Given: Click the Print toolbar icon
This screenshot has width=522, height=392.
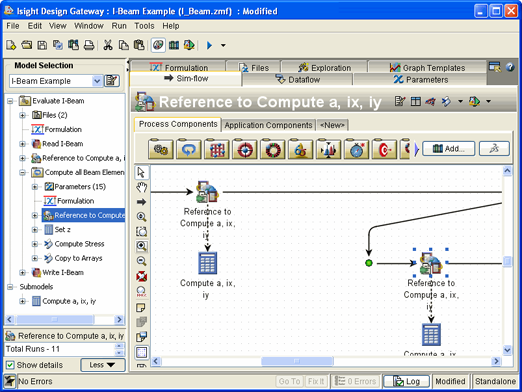Looking at the screenshot, I should (89, 45).
